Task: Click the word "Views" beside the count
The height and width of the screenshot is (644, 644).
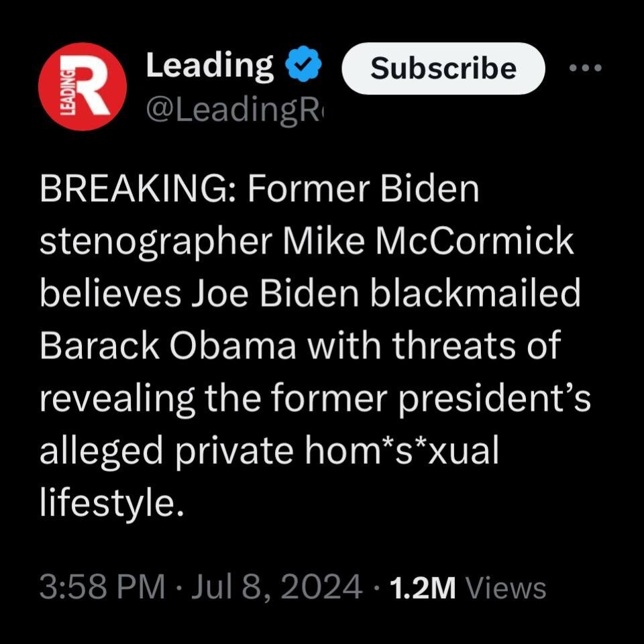Action: (x=506, y=588)
